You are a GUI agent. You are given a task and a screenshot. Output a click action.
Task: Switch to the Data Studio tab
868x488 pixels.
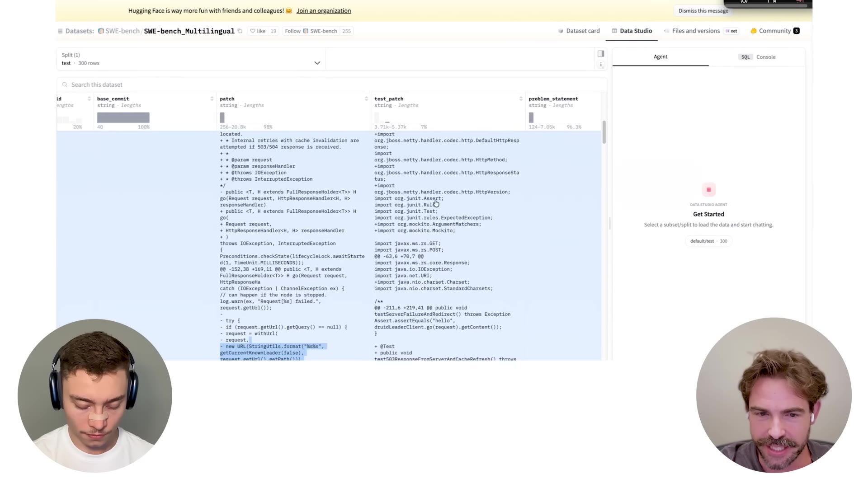point(632,31)
